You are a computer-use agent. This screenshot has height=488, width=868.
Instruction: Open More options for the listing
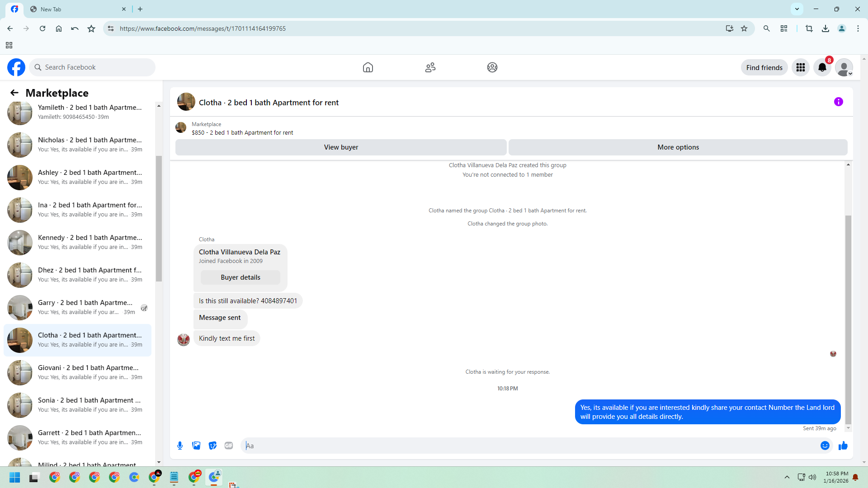(x=678, y=147)
